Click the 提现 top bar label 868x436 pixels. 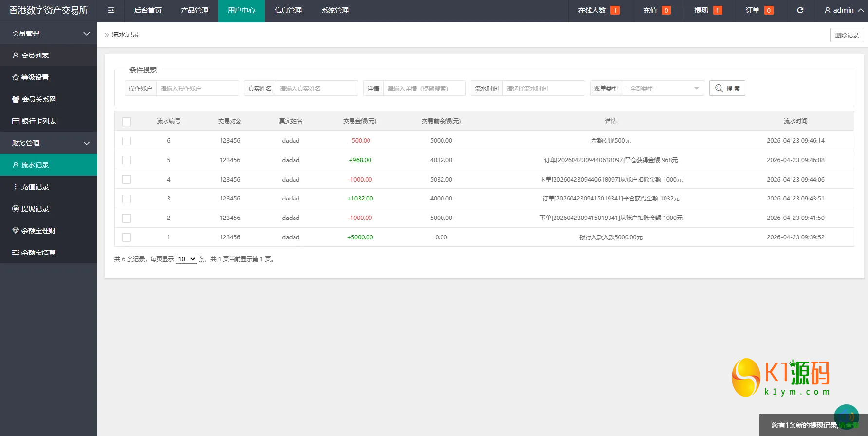701,10
